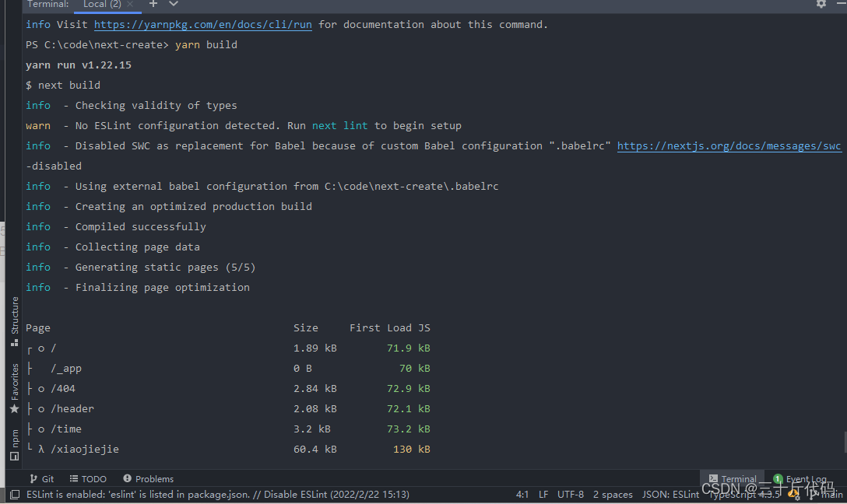Click the /header page row

(x=228, y=408)
